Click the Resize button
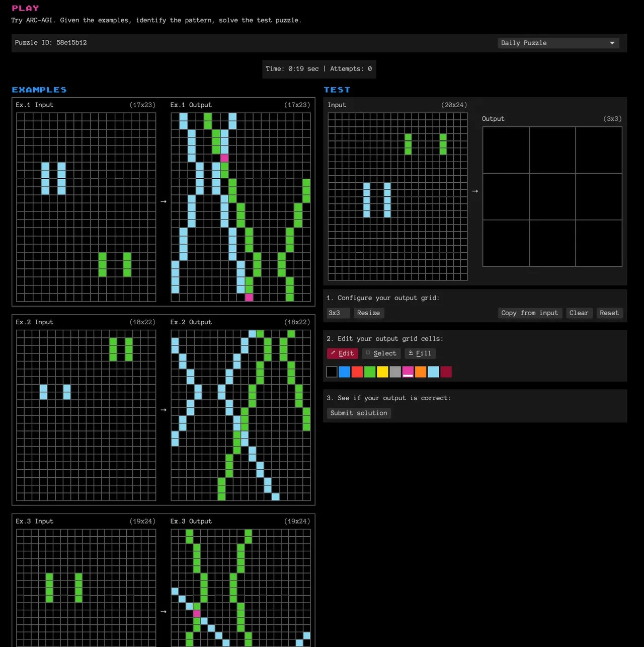The height and width of the screenshot is (647, 644). pos(368,313)
